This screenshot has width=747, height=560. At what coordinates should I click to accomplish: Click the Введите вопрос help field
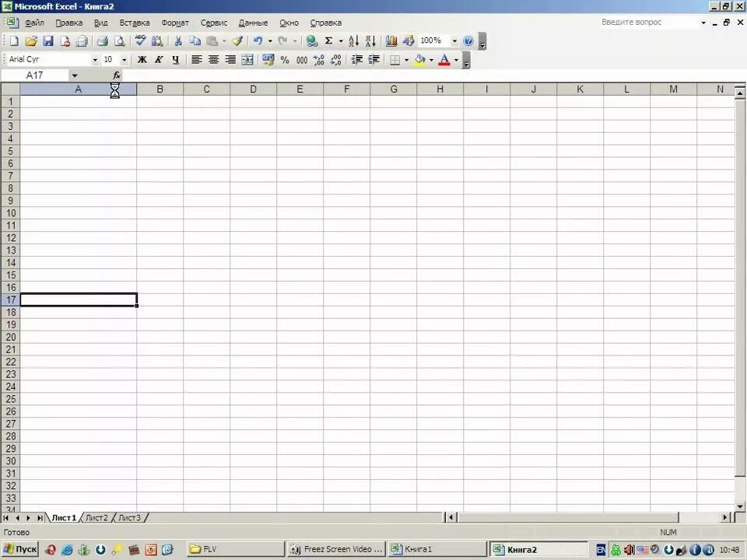tap(648, 23)
